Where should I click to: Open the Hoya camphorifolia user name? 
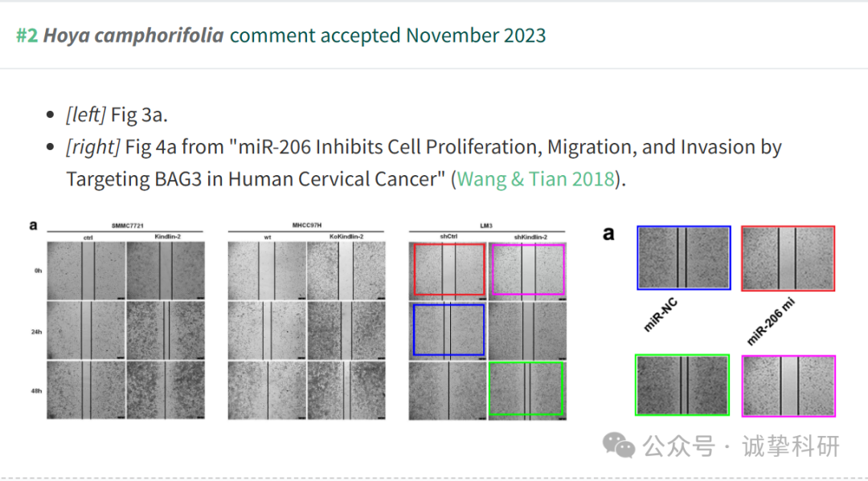(x=133, y=35)
